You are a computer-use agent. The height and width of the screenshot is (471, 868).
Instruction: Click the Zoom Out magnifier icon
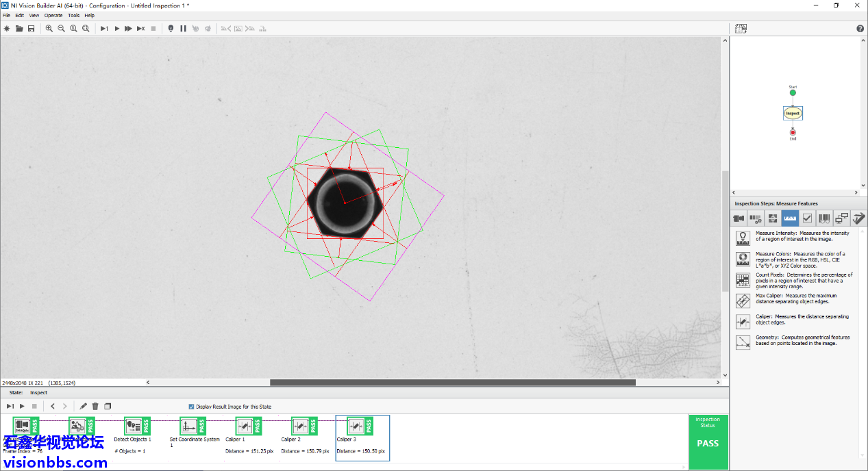(x=62, y=29)
